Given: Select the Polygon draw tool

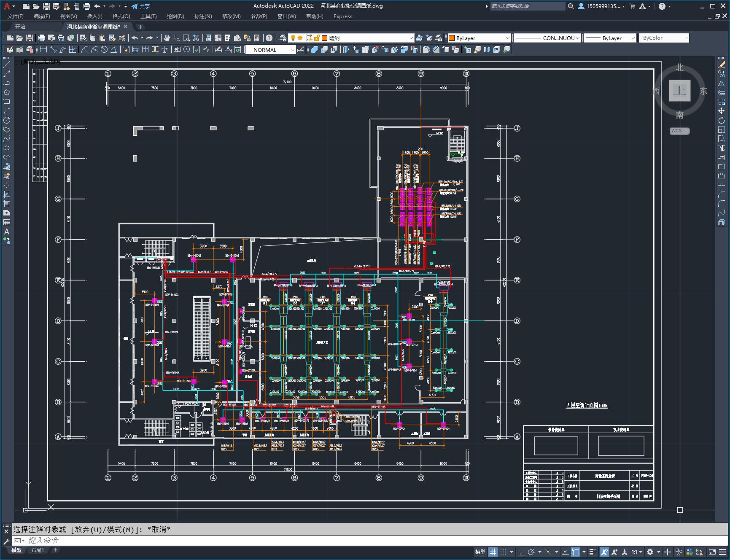Looking at the screenshot, I should pos(7,92).
